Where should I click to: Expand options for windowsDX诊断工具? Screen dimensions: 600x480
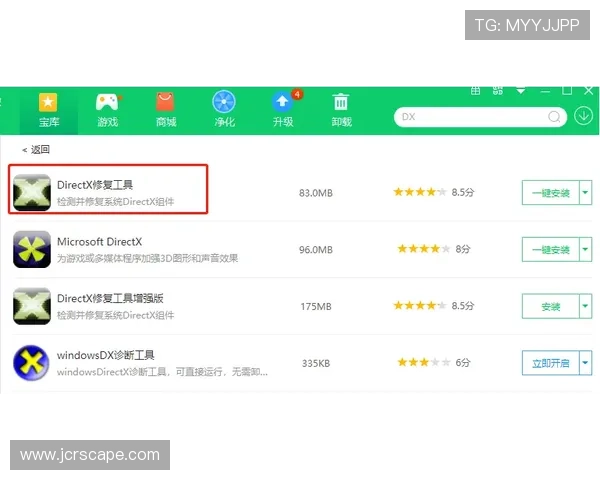pos(585,363)
